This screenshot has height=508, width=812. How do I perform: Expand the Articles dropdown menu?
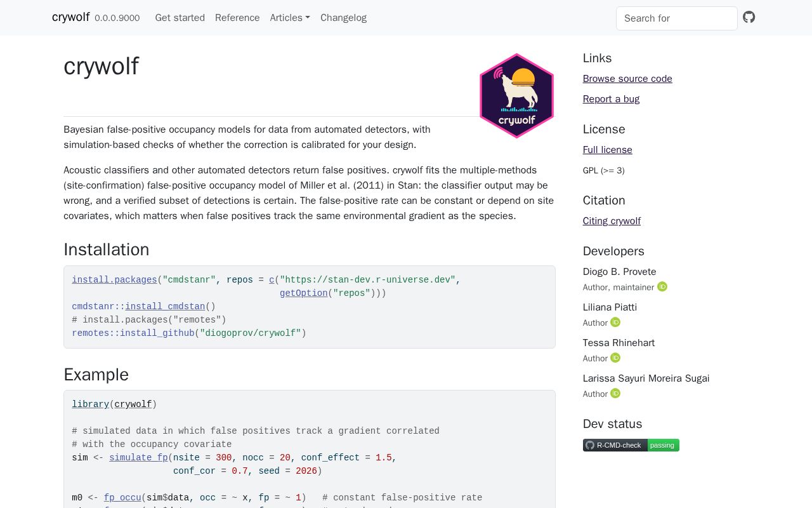[290, 18]
